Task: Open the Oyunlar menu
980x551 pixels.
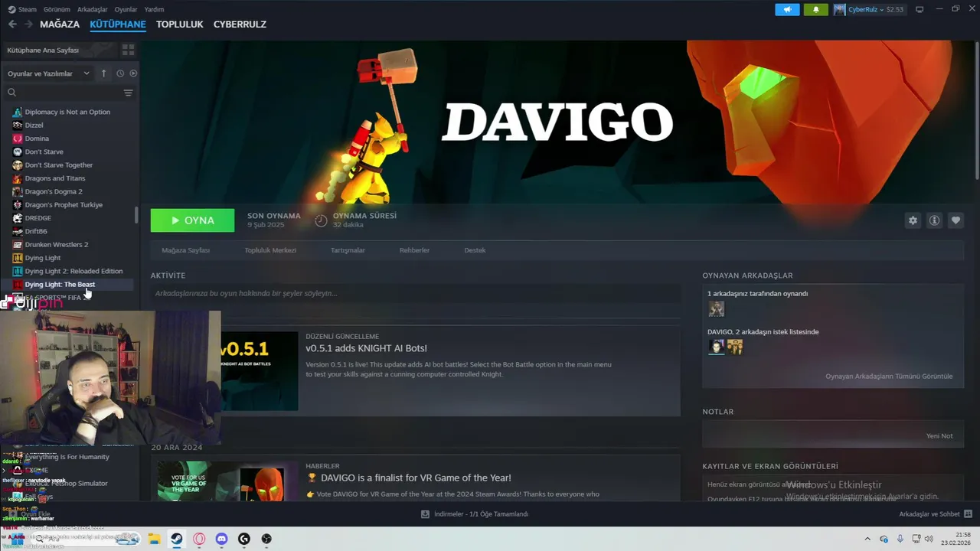Action: tap(126, 9)
